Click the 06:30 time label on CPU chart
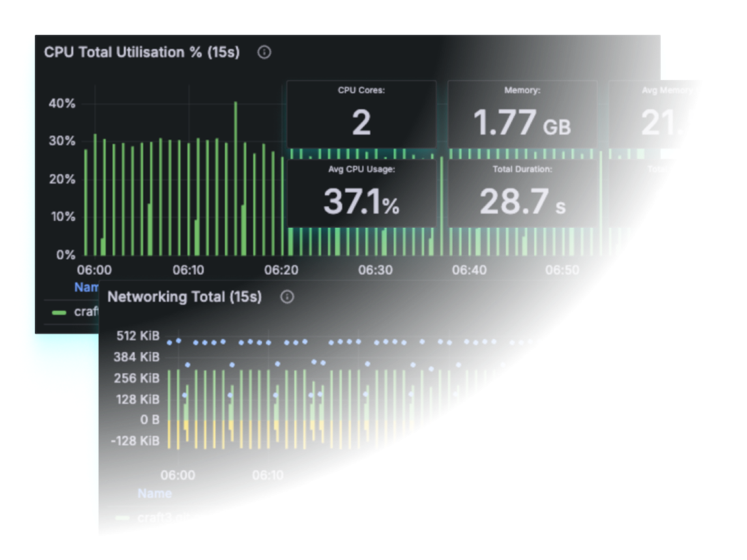Screen dimensions: 747x560 pos(375,270)
